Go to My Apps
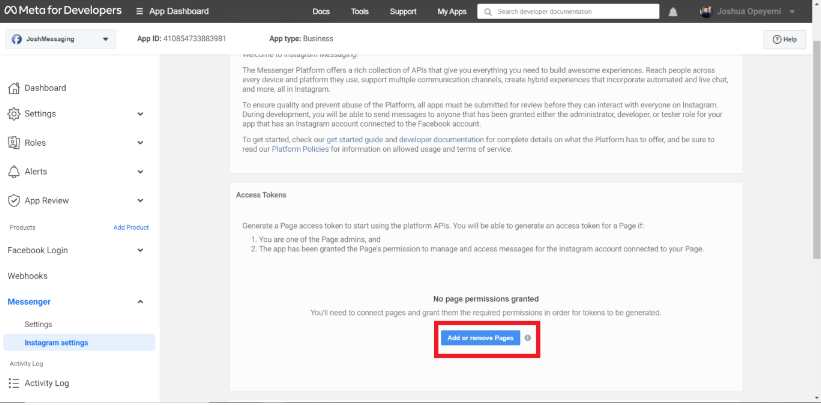The height and width of the screenshot is (405, 821). pyautogui.click(x=452, y=11)
